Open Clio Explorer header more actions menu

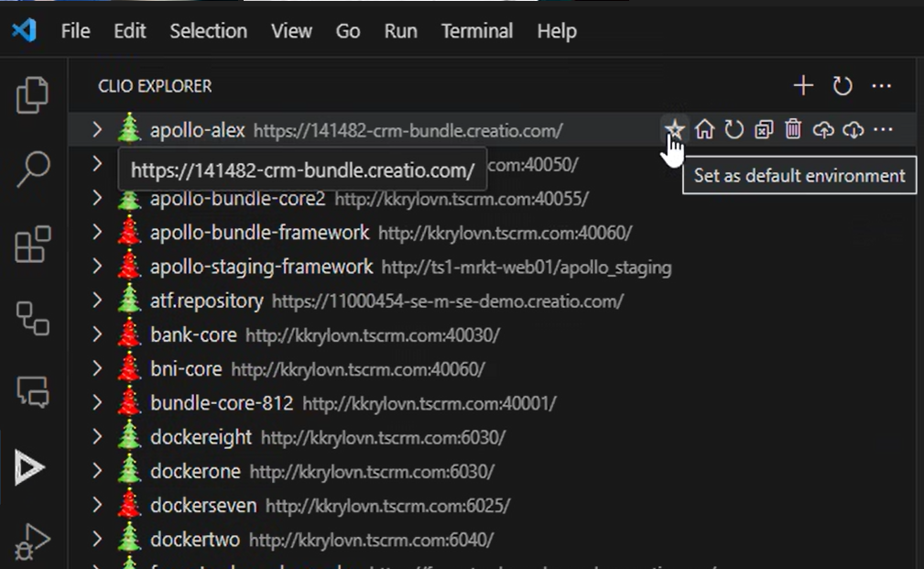[882, 86]
